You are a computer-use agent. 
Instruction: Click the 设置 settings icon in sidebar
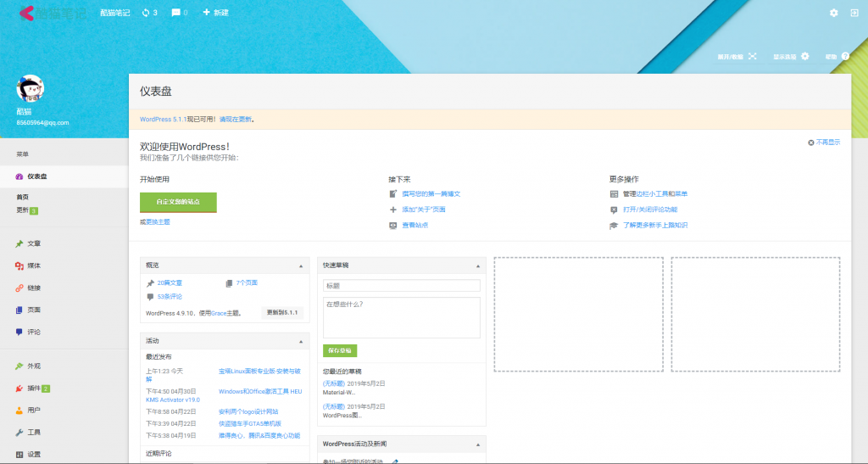[x=19, y=455]
